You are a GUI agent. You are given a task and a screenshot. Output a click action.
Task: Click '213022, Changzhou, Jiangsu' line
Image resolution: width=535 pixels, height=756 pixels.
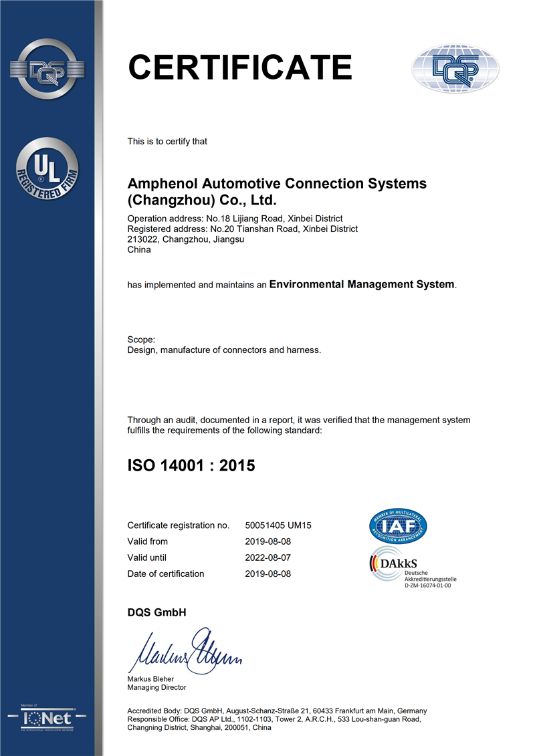click(x=186, y=239)
